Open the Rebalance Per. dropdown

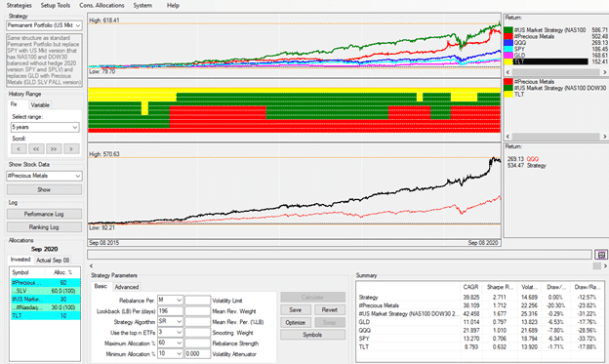[170, 301]
